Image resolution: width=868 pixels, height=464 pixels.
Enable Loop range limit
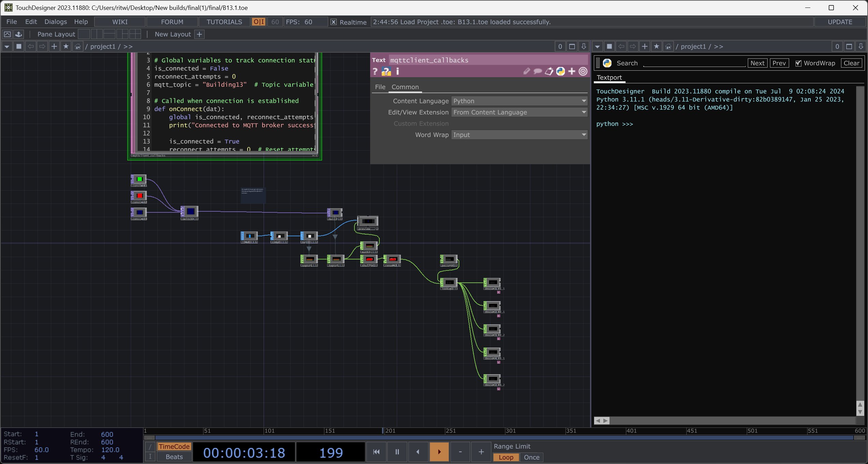click(506, 457)
